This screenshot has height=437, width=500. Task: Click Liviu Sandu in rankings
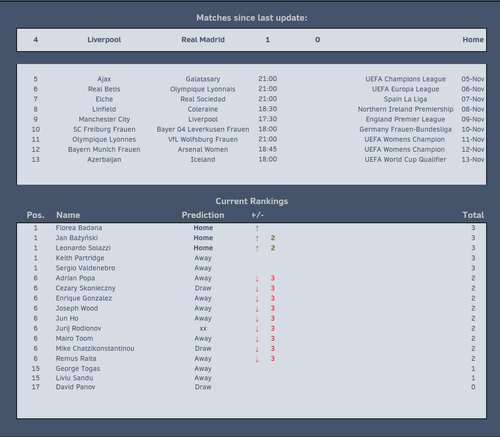point(74,378)
